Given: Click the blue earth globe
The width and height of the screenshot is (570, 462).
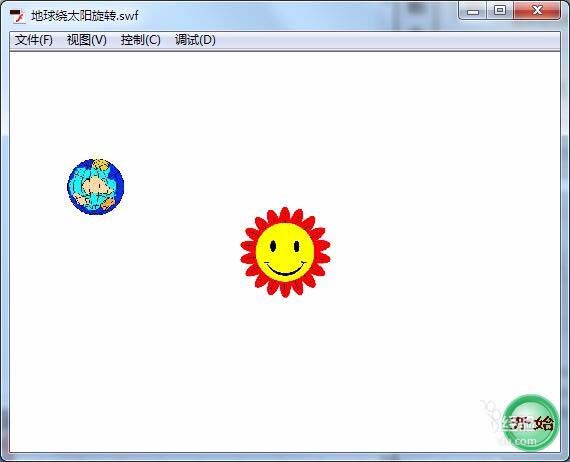Looking at the screenshot, I should [96, 186].
